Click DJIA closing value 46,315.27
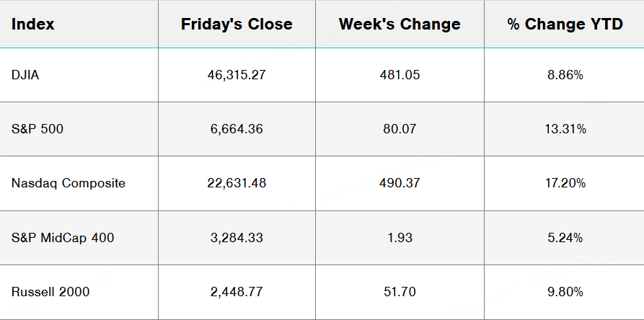 237,75
